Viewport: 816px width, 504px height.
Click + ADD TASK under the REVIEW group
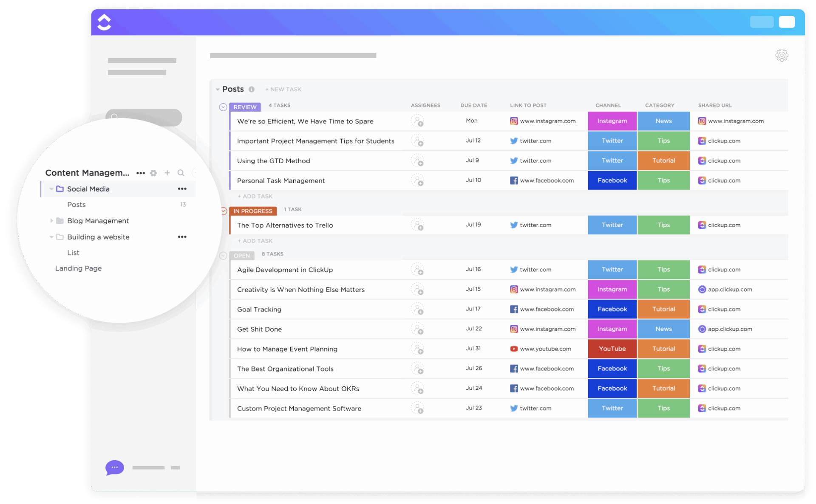(x=255, y=196)
